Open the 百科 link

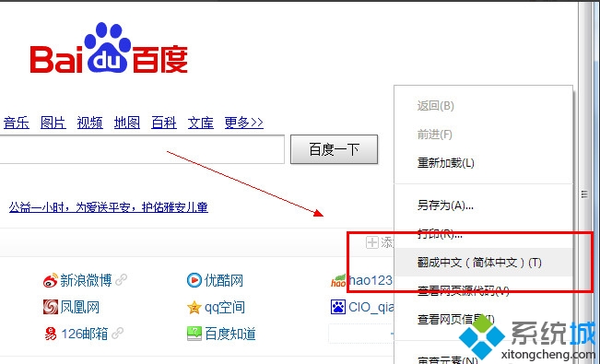(164, 123)
